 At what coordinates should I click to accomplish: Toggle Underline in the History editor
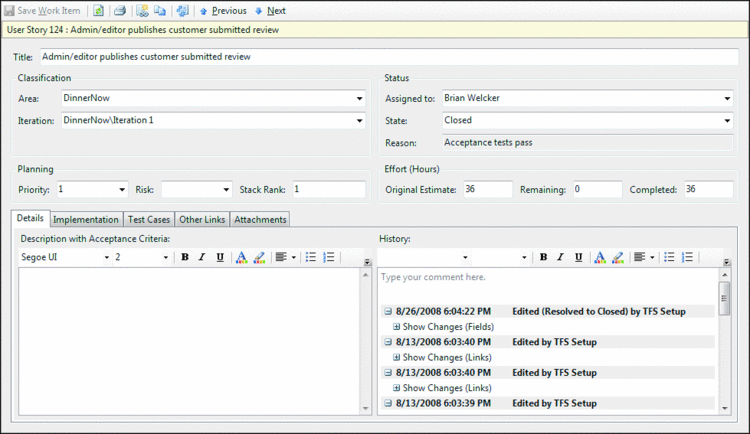tap(578, 257)
